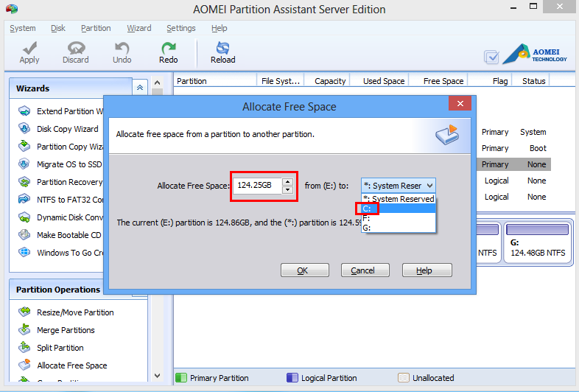Sort by Free Space column header
Screen dimensions: 579x392
438,81
